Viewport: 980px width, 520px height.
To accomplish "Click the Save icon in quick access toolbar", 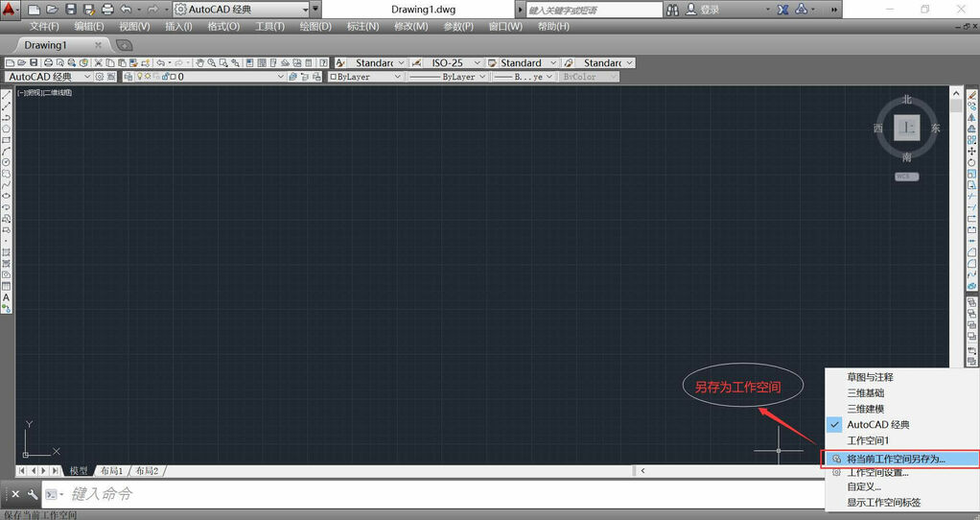I will (70, 10).
